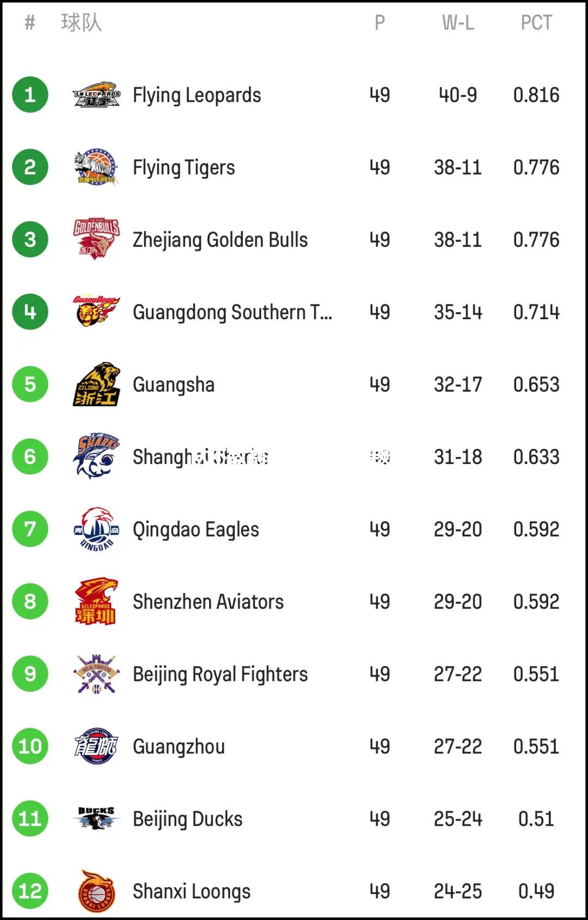This screenshot has height=920, width=588.
Task: Open the Shanxi Loongs team name
Action: (192, 892)
